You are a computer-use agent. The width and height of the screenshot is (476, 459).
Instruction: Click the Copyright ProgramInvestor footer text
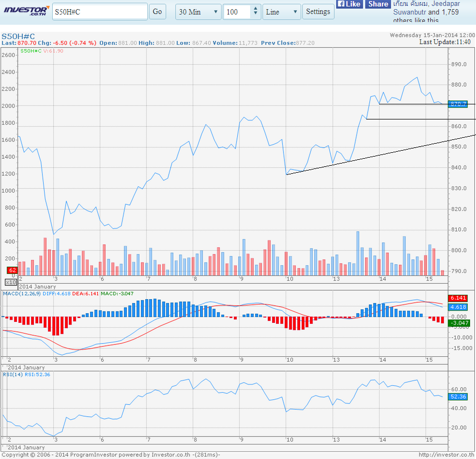pyautogui.click(x=111, y=455)
